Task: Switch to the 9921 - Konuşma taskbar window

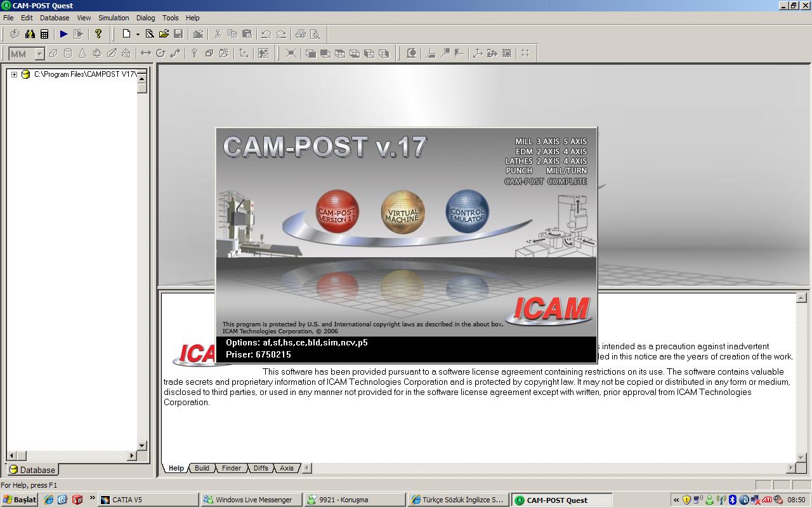Action: tap(354, 500)
